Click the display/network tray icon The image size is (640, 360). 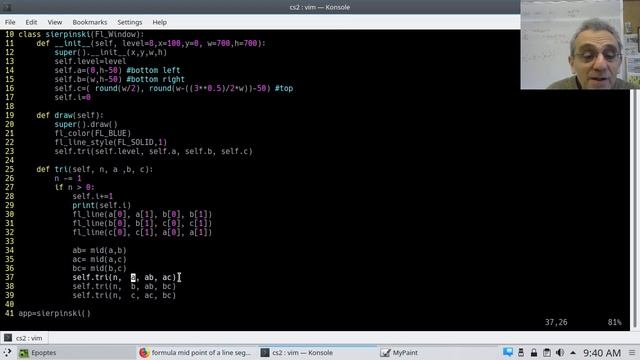tap(508, 352)
